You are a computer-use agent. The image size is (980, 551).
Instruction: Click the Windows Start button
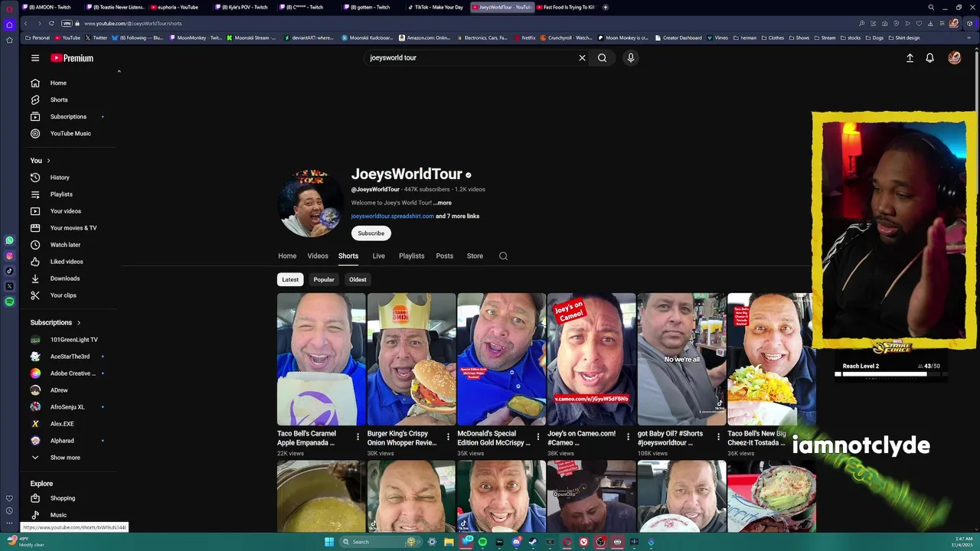tap(329, 542)
